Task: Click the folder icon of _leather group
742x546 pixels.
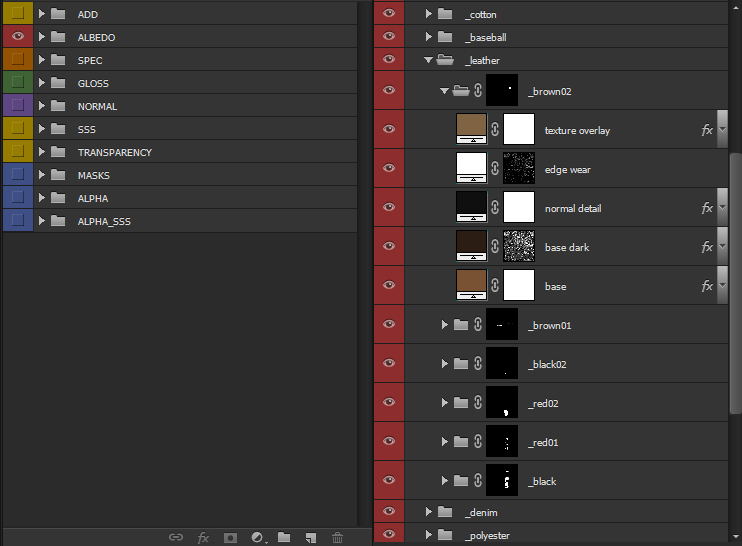Action: pyautogui.click(x=445, y=60)
